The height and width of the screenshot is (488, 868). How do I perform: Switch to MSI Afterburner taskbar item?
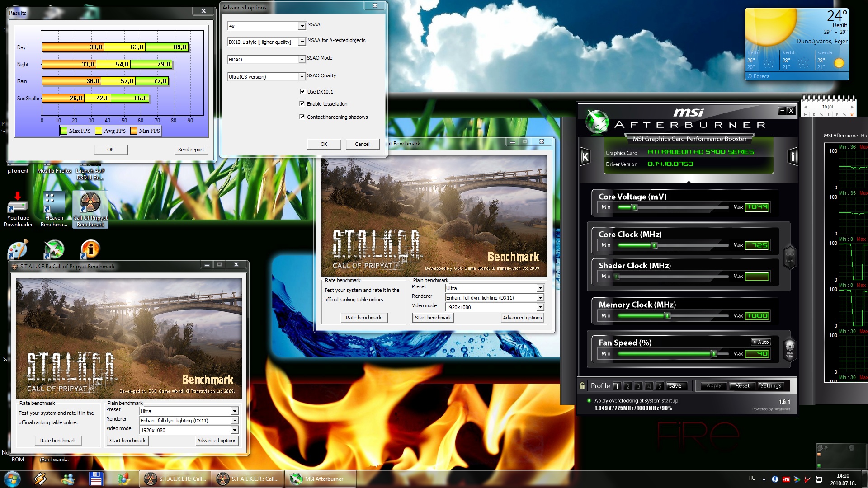321,479
